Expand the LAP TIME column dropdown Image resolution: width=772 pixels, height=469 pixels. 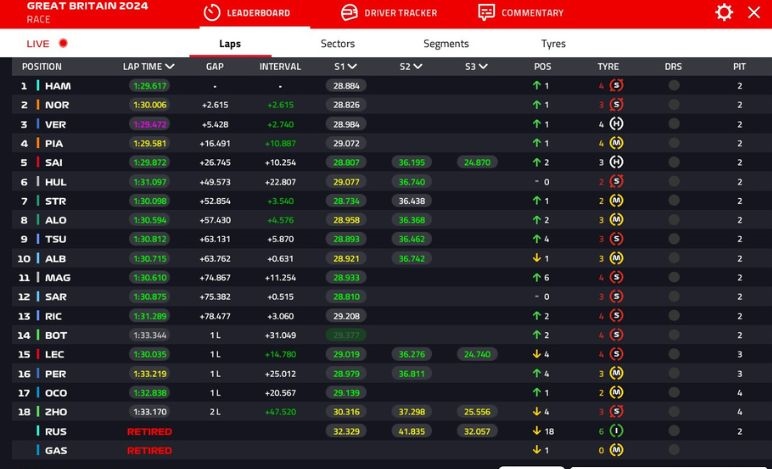coord(170,67)
